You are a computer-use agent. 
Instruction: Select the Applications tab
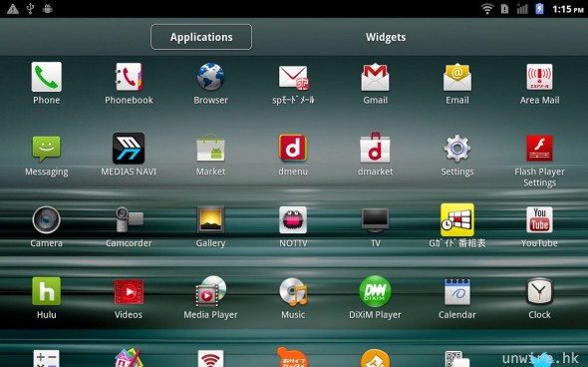pyautogui.click(x=201, y=37)
